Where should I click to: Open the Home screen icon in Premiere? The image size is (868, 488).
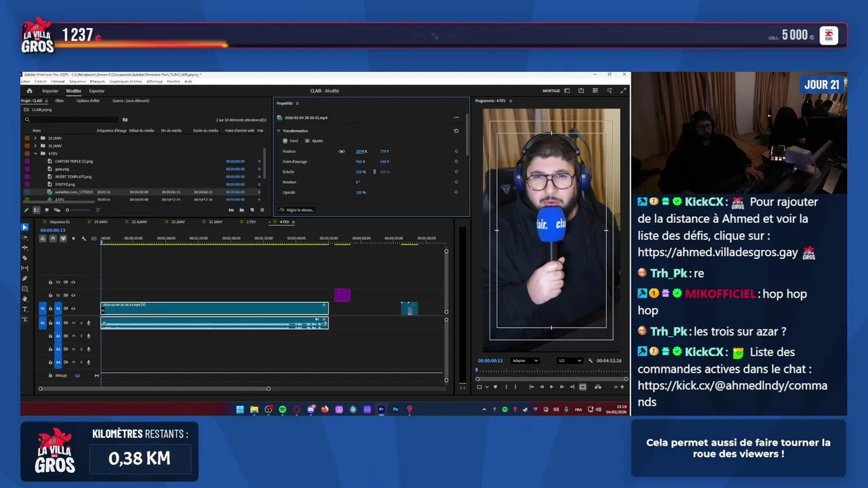tap(29, 91)
